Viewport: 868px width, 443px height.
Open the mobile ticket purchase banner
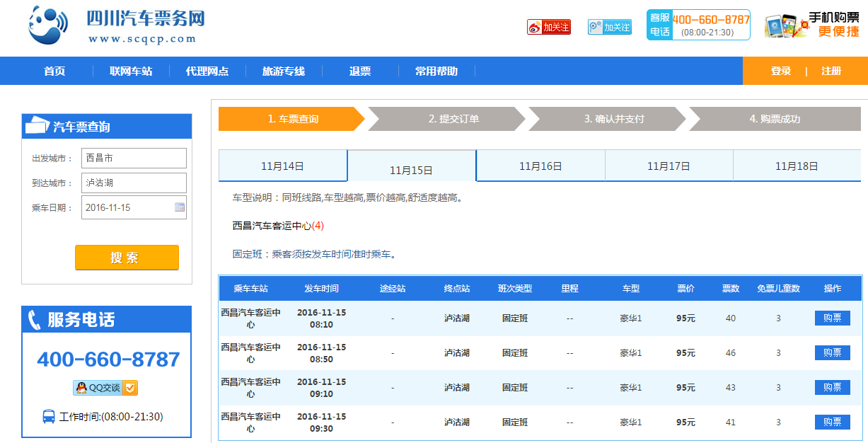point(812,25)
